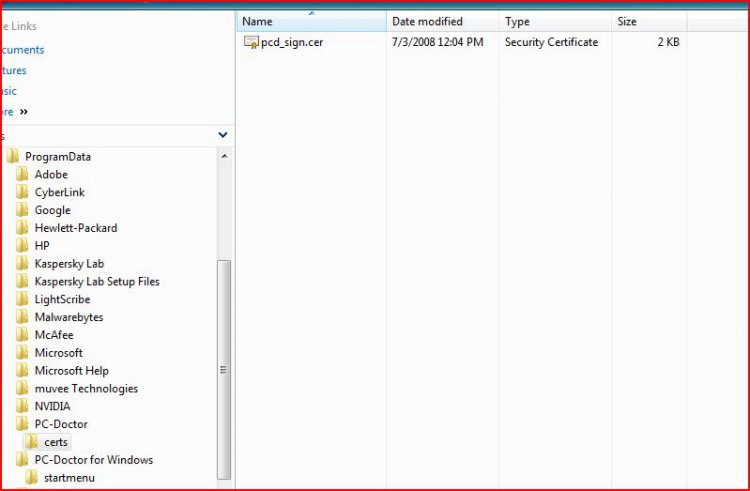Select the HP tree label

[42, 245]
